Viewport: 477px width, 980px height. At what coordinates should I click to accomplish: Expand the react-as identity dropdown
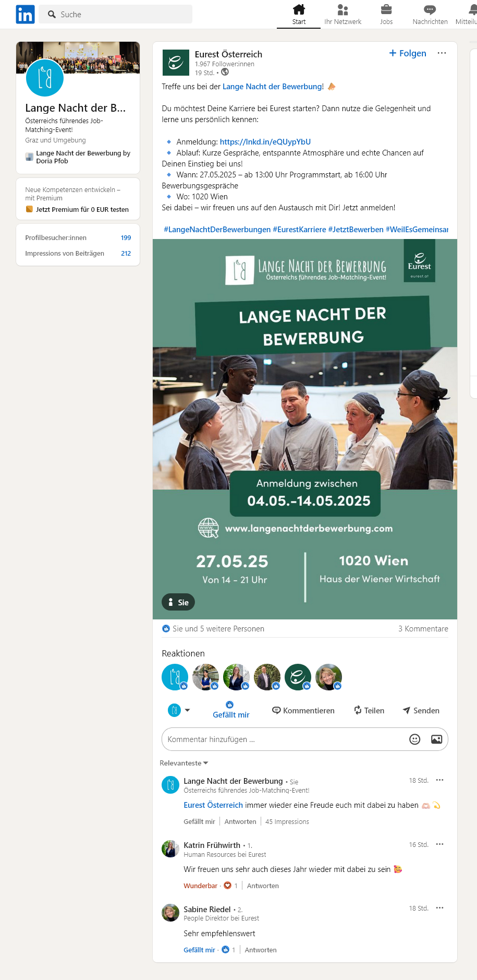[179, 710]
